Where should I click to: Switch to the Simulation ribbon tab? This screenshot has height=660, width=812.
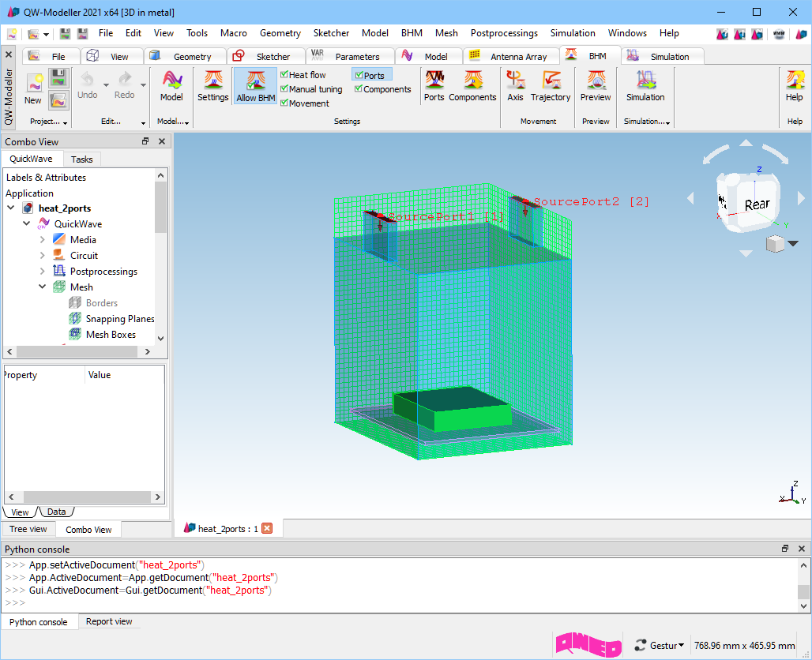click(x=663, y=56)
